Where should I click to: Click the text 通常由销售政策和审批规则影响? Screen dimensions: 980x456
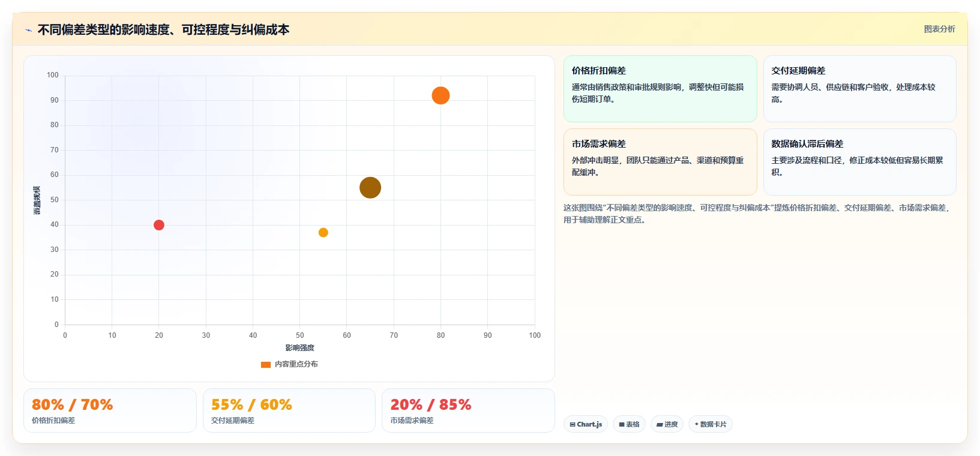(x=627, y=87)
